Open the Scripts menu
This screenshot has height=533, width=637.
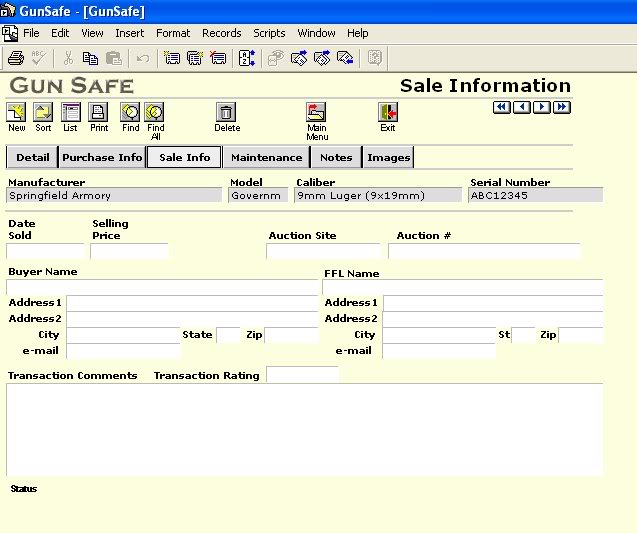[x=269, y=33]
